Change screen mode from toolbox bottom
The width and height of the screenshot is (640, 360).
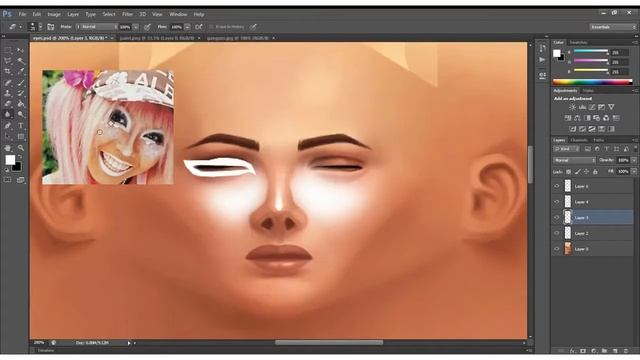click(x=20, y=180)
